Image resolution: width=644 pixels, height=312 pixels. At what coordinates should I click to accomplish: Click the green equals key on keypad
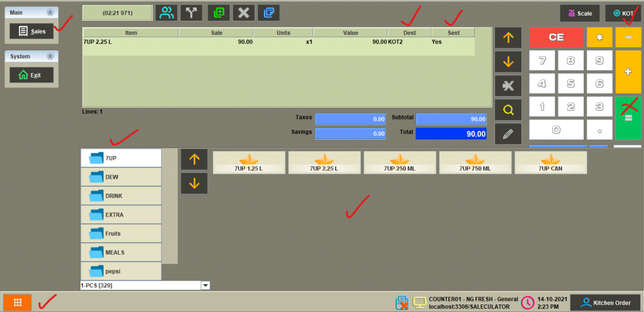click(x=628, y=118)
